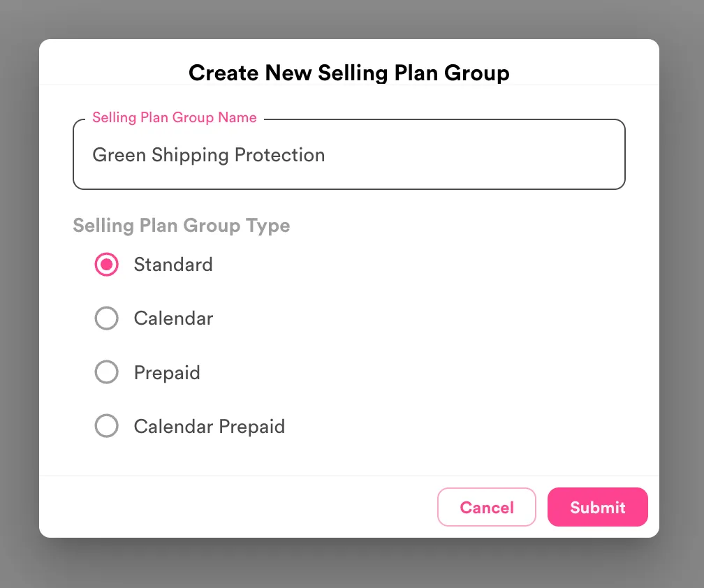Image resolution: width=704 pixels, height=588 pixels.
Task: Cancel creating the selling plan group
Action: (486, 507)
